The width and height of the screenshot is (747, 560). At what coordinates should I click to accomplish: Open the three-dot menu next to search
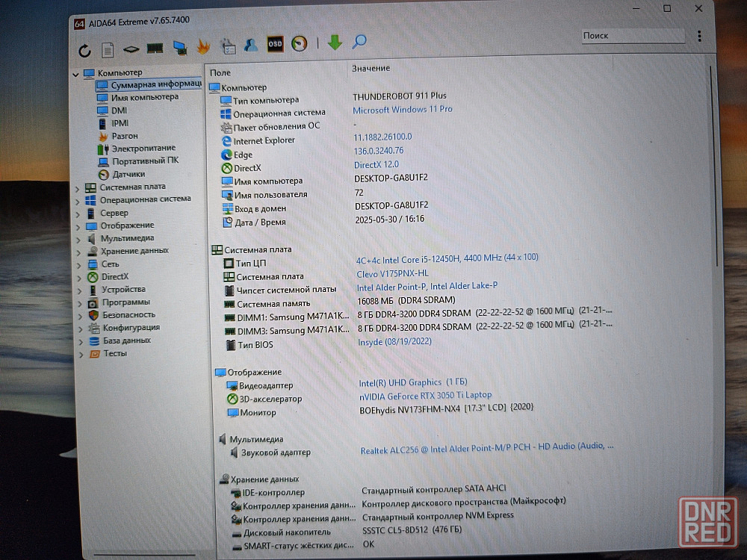point(698,36)
